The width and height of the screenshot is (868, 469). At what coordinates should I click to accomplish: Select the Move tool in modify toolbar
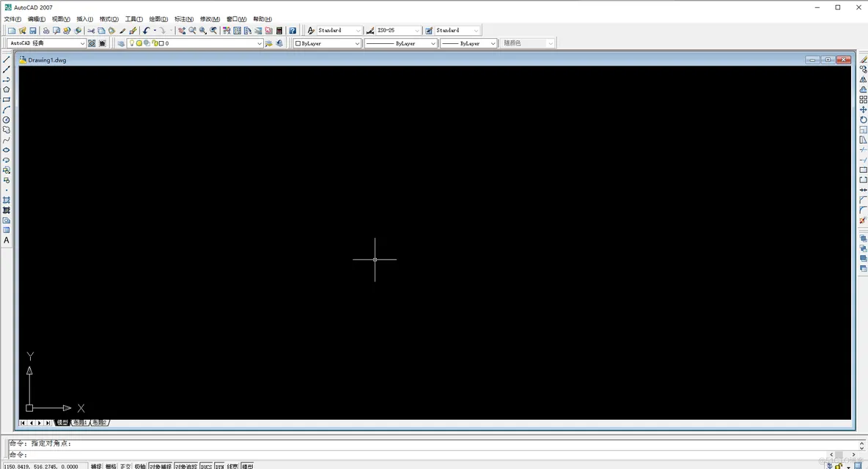863,110
